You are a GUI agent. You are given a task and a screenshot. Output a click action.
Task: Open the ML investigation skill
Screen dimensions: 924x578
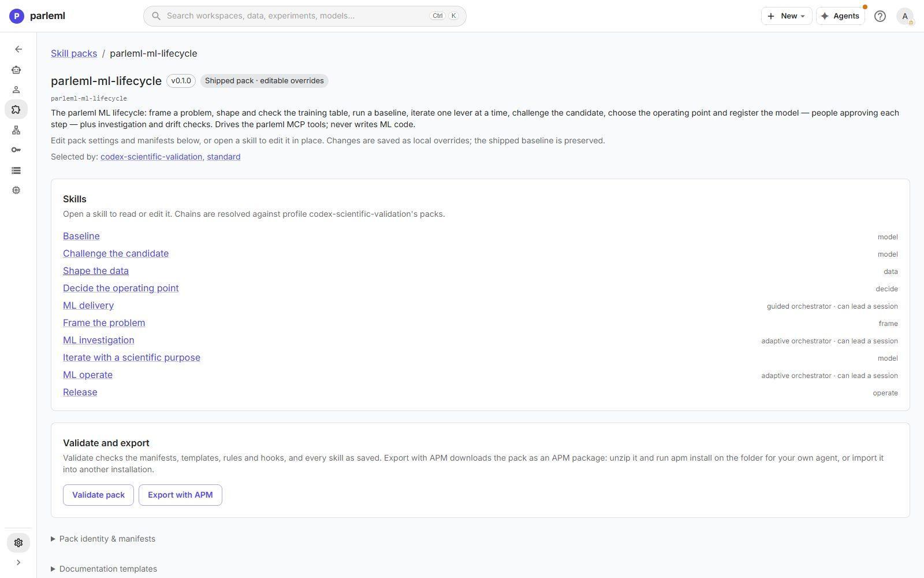(99, 340)
